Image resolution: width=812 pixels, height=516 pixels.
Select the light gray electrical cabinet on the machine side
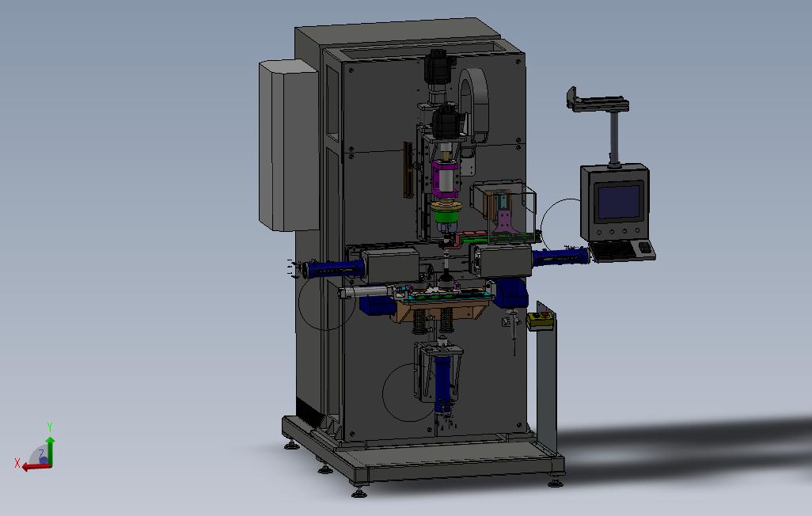pyautogui.click(x=288, y=145)
